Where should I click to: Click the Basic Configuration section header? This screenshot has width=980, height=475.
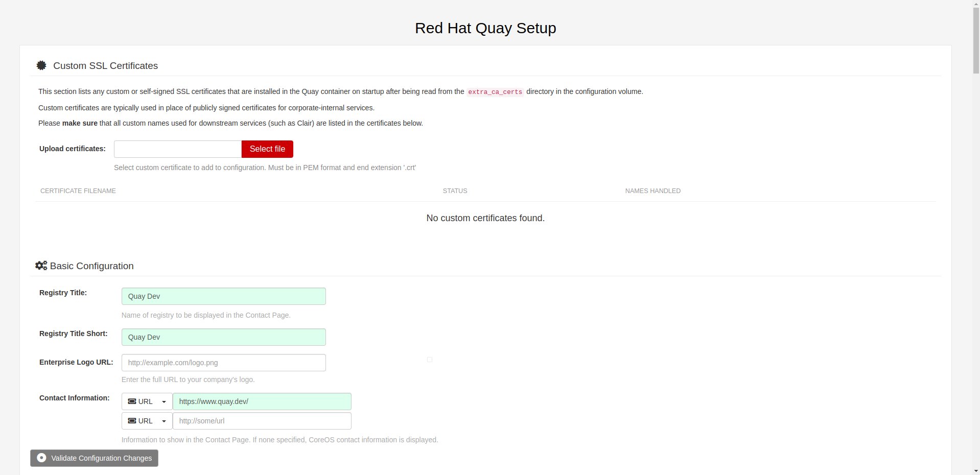pos(91,266)
